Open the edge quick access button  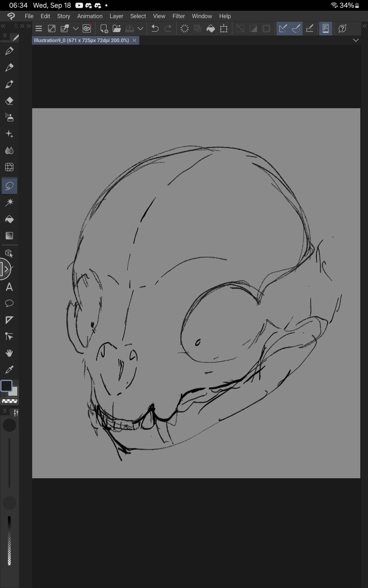coord(5,269)
